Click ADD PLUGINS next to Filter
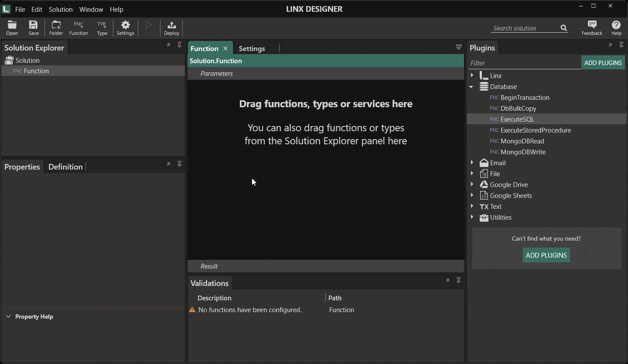The image size is (628, 364). (x=603, y=63)
